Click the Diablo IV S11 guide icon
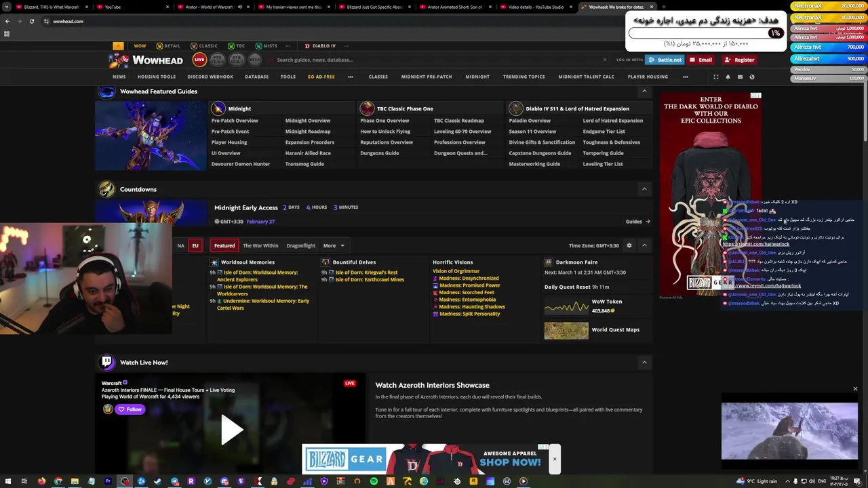Screen dimensions: 868x488 [516, 108]
